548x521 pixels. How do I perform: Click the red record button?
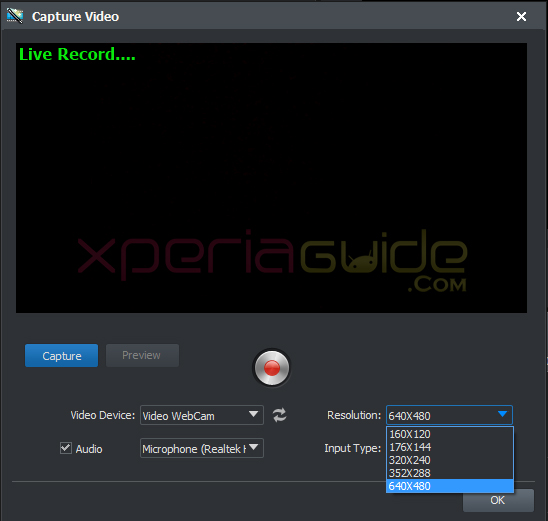click(x=272, y=368)
